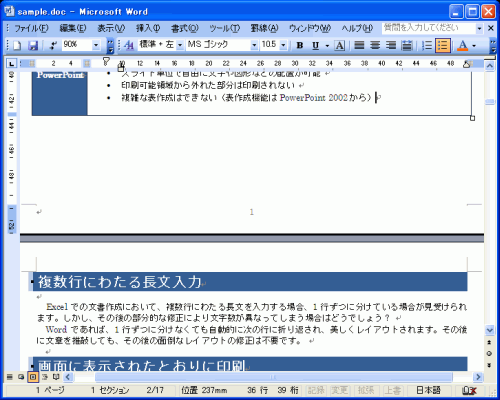500x400 pixels.
Task: Open the 10.5 font size dropdown
Action: [283, 45]
